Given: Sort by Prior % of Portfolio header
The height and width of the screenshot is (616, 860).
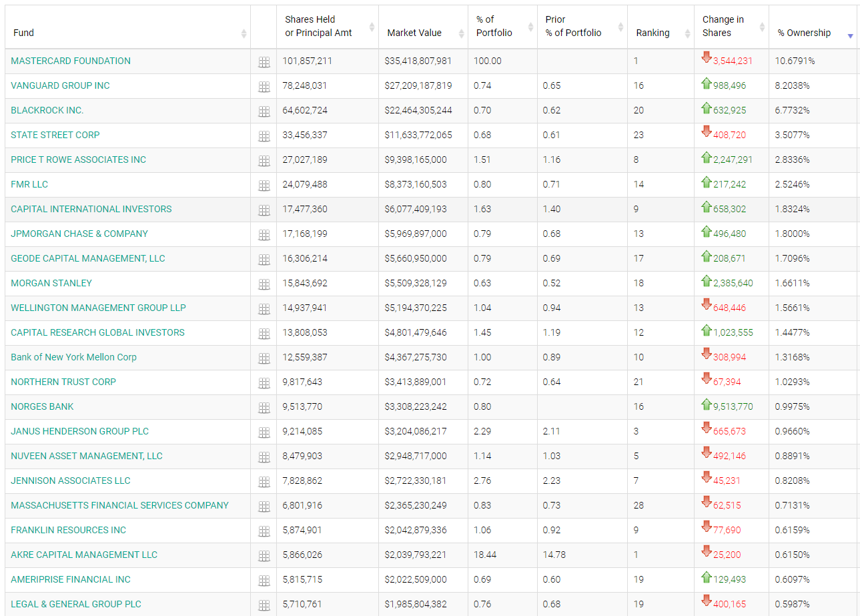Looking at the screenshot, I should (582, 27).
